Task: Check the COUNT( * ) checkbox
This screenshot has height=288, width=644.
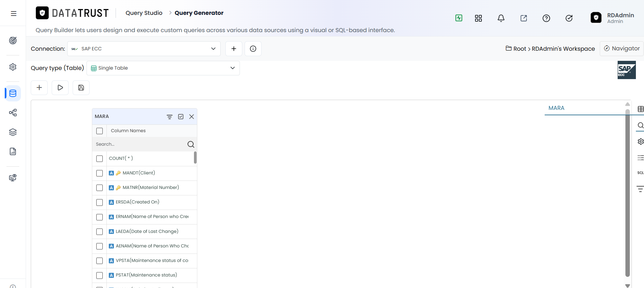Action: tap(99, 159)
